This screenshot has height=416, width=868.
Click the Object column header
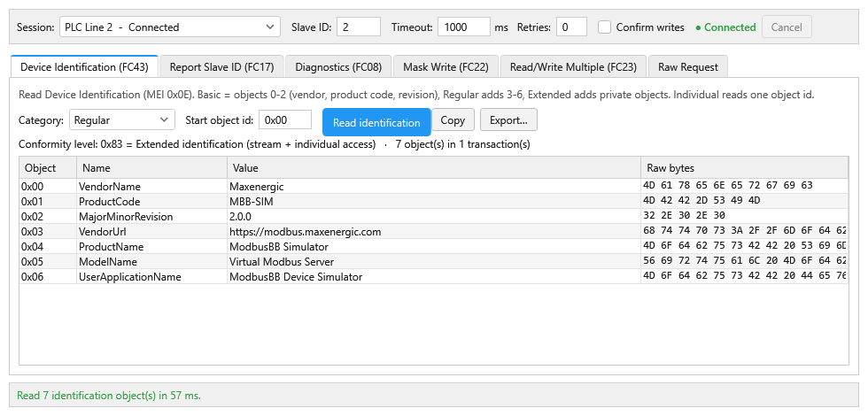tap(48, 167)
